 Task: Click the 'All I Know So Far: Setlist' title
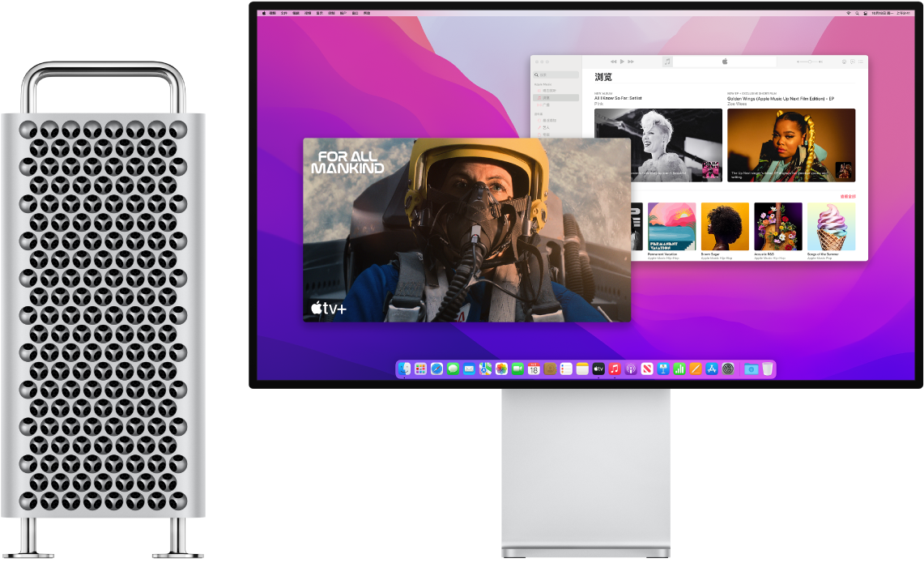click(618, 98)
